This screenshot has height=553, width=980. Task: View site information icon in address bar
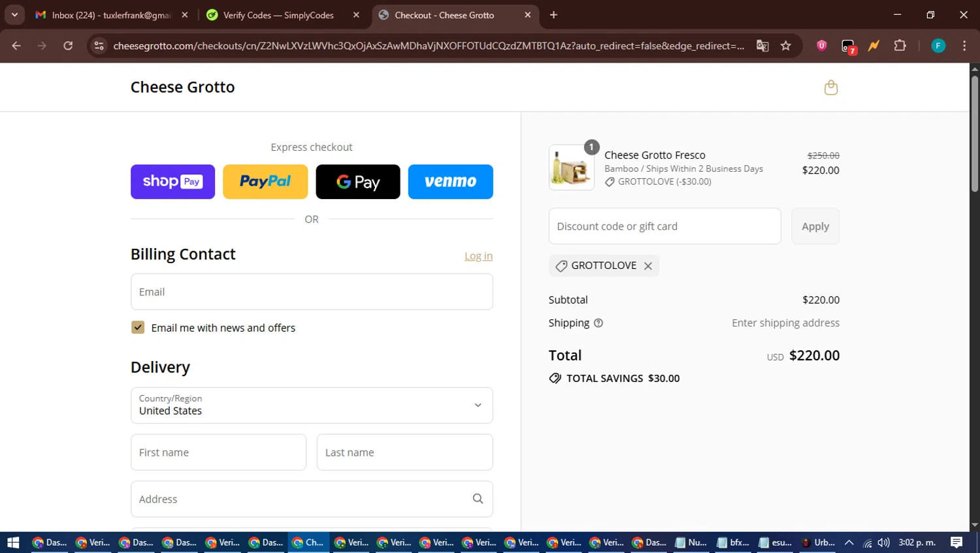click(x=99, y=46)
